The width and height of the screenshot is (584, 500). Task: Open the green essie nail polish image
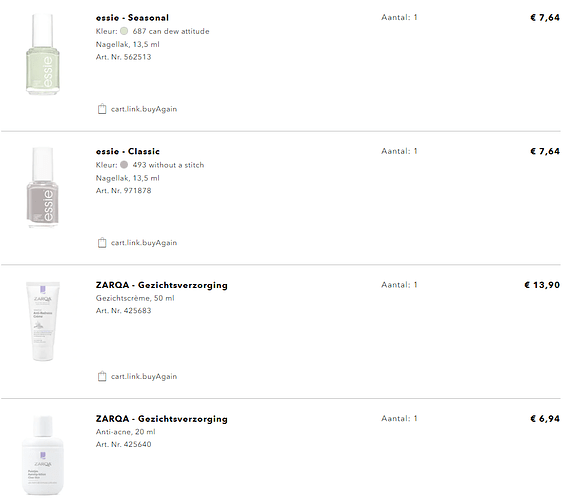(42, 54)
